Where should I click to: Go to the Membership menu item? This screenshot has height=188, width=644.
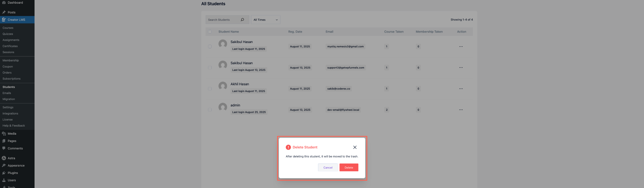11,60
